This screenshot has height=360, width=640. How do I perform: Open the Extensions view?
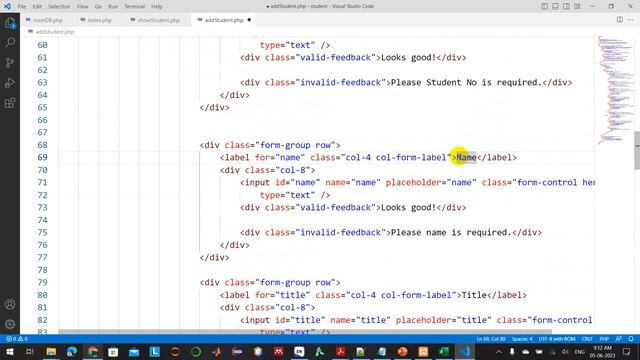[10, 102]
